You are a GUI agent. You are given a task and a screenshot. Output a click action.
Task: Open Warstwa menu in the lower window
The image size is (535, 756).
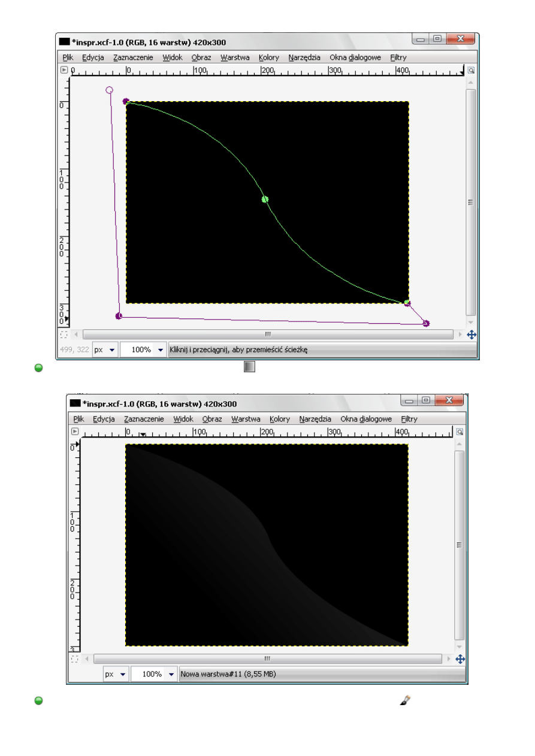coord(246,419)
